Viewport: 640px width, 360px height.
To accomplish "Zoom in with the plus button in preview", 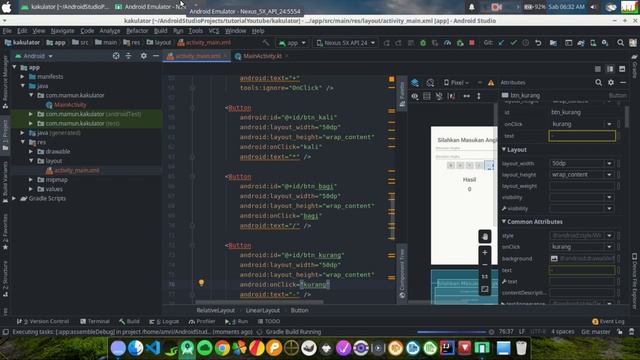I will coord(484,252).
